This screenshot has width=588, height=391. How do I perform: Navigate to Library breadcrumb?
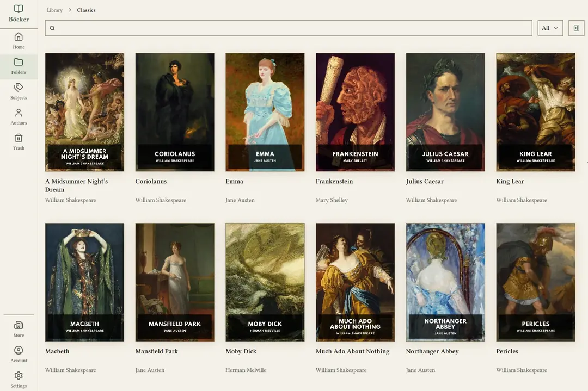[55, 10]
